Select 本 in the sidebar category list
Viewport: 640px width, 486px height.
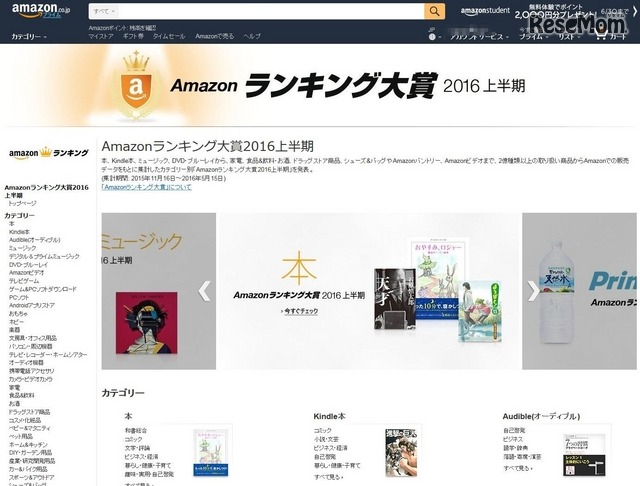point(11,224)
